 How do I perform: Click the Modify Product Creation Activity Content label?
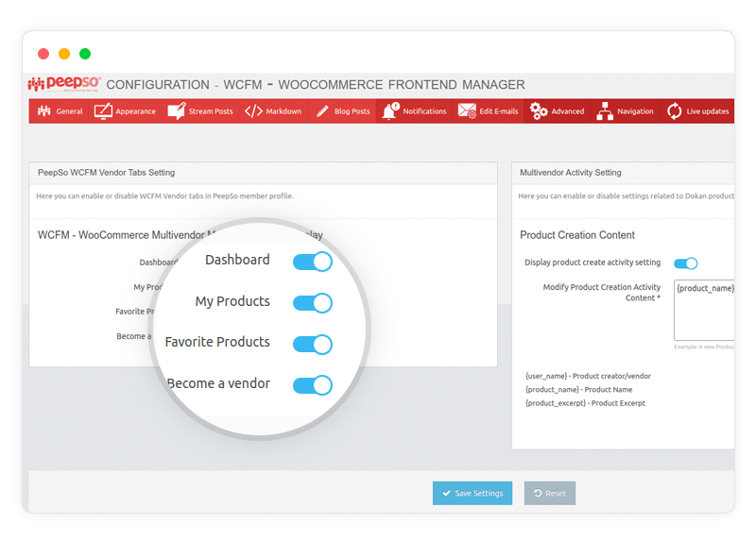click(x=602, y=293)
